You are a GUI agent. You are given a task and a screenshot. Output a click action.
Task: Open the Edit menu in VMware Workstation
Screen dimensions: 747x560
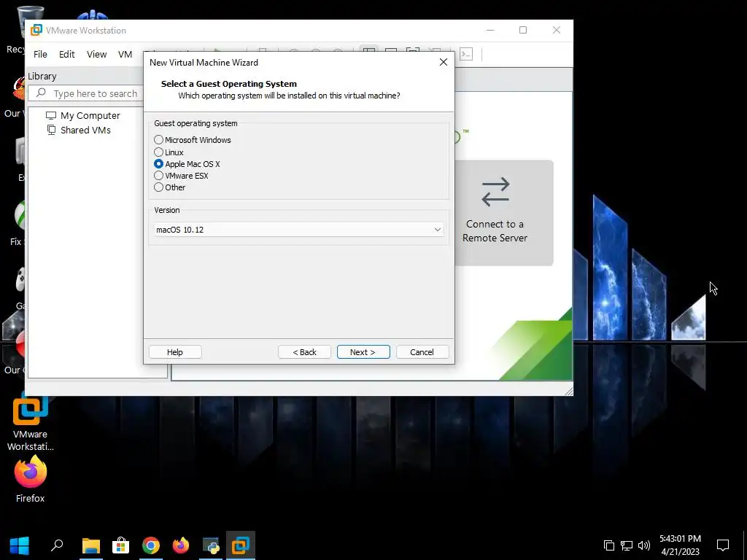click(66, 54)
